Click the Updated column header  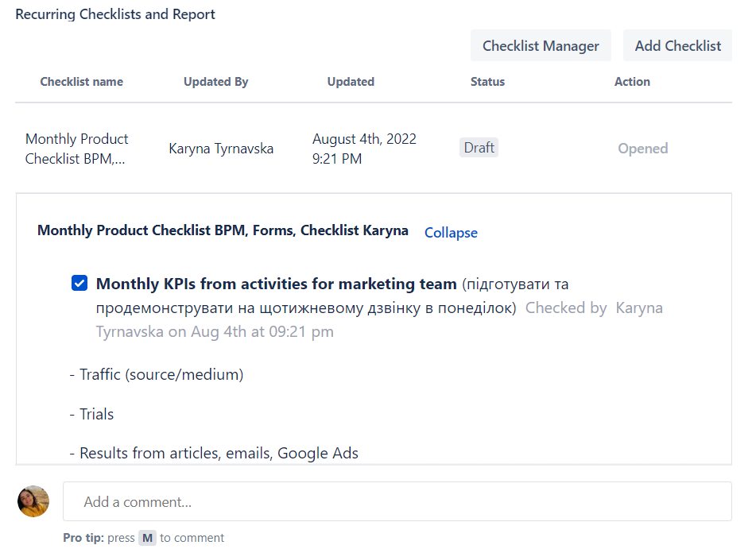351,82
